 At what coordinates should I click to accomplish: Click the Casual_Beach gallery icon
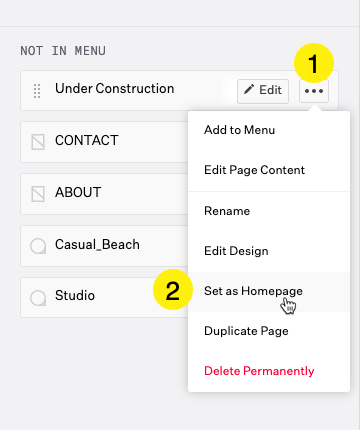38,246
